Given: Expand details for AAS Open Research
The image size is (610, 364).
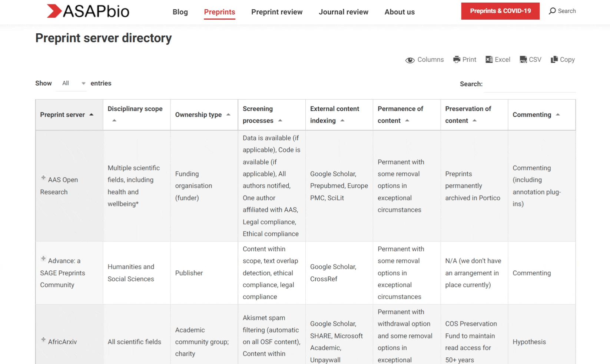Looking at the screenshot, I should click(43, 177).
